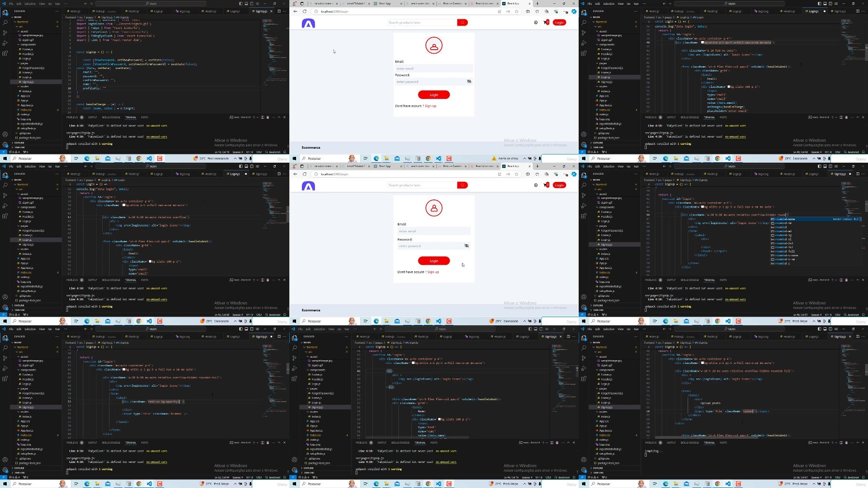Open Chrome from taskbar below bottom-right window
Image resolution: width=868 pixels, height=488 pixels.
(718, 484)
